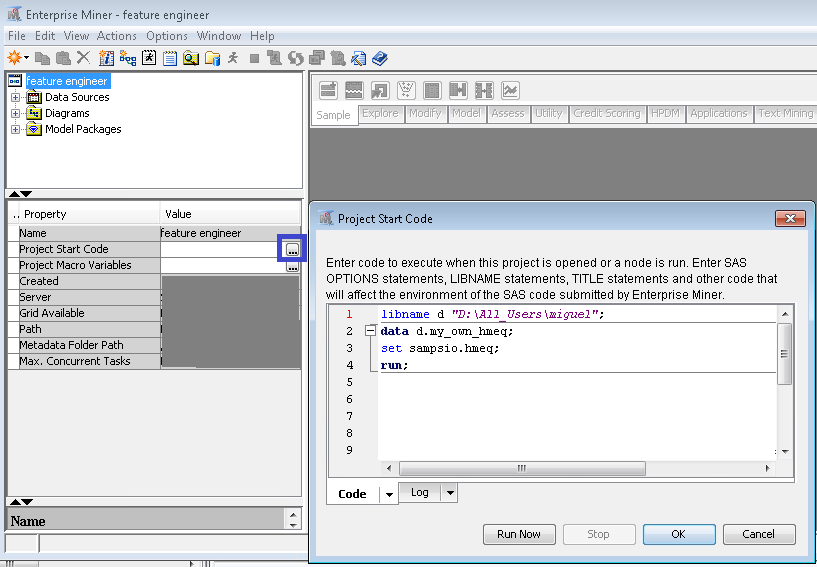Click the folder with database icon
The width and height of the screenshot is (817, 567).
point(212,58)
